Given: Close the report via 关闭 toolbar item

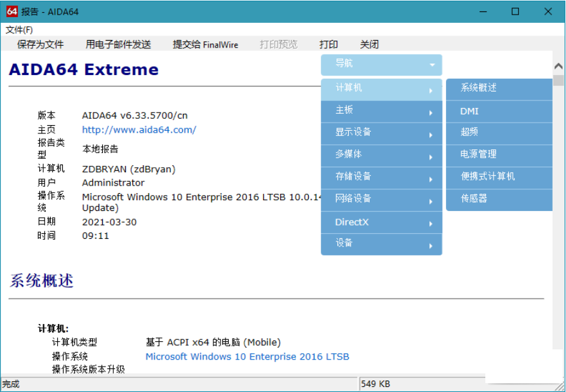Looking at the screenshot, I should click(370, 44).
